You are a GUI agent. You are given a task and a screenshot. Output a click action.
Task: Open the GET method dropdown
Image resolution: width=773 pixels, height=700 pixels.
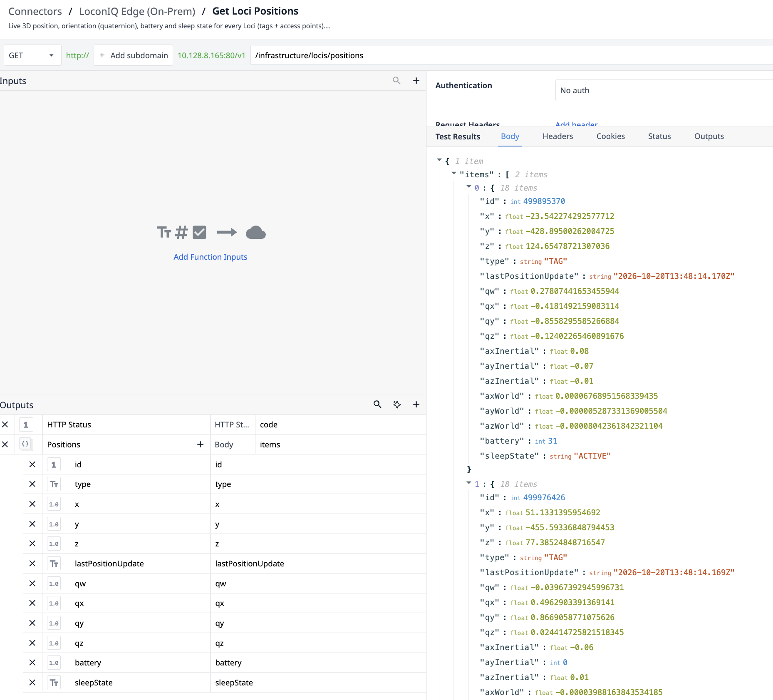[32, 55]
